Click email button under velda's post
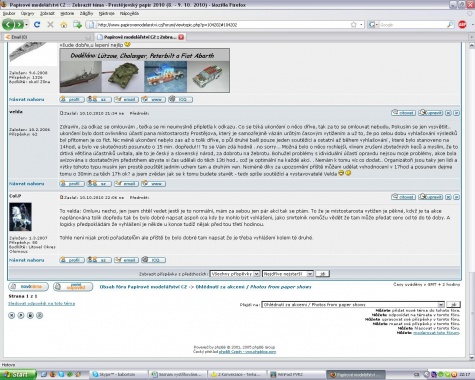This screenshot has height=380, width=475. pos(126,184)
